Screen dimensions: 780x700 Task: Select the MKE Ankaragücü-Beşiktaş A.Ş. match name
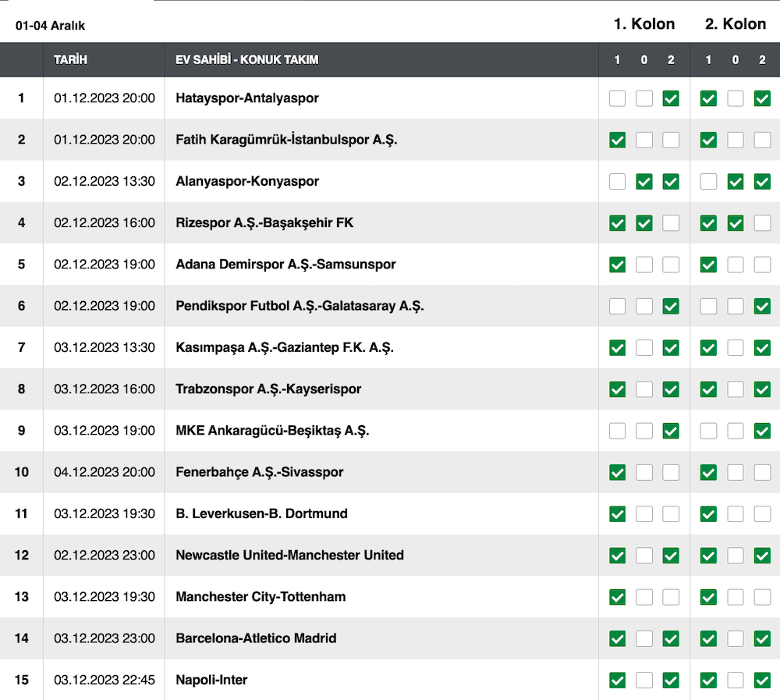[272, 431]
